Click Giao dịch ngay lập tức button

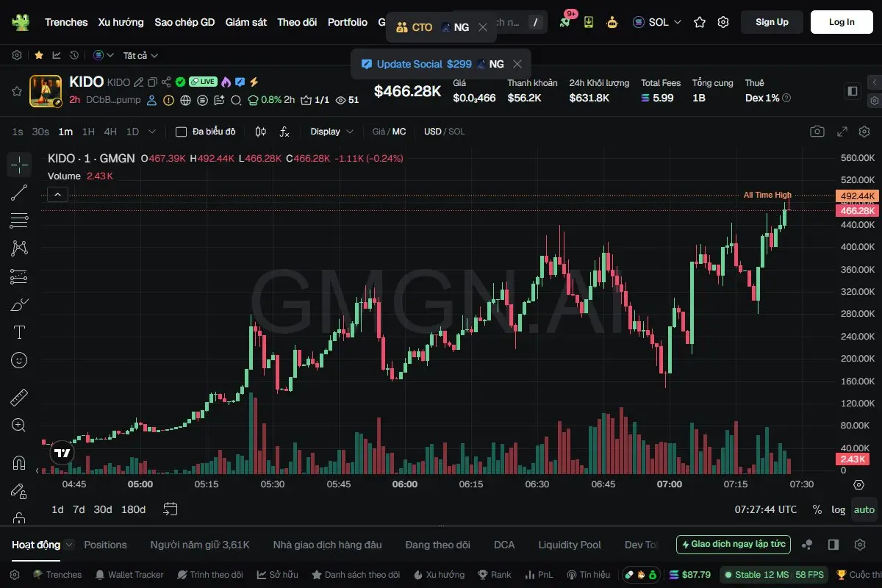[x=734, y=545]
